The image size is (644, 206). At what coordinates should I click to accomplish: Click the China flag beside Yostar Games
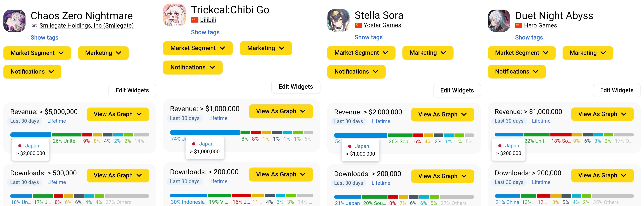(x=358, y=25)
